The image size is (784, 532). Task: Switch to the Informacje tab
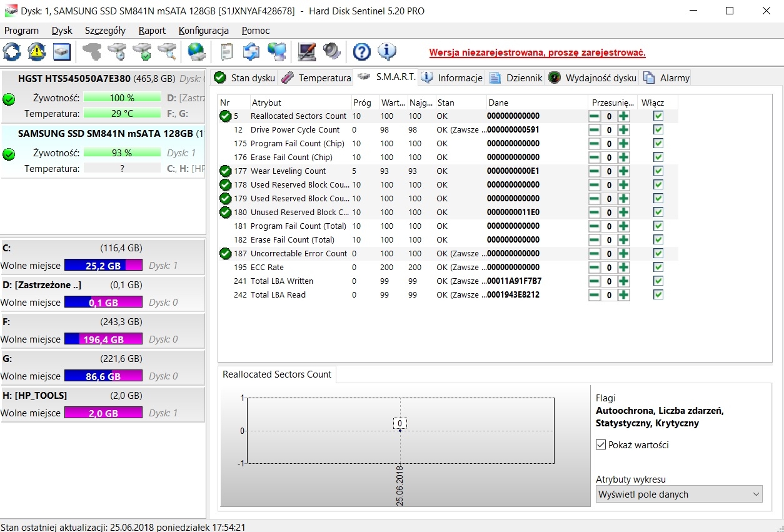click(452, 78)
